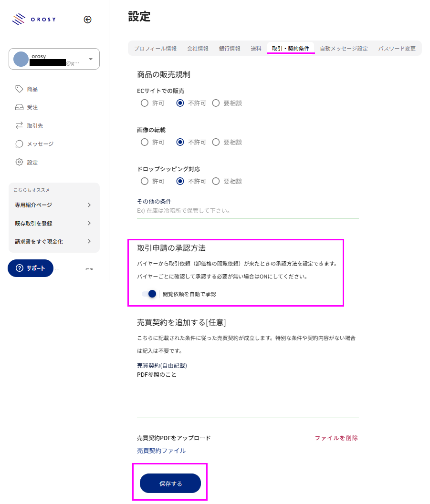Click the ファイルを削除 link
Image resolution: width=430 pixels, height=504 pixels.
(336, 438)
